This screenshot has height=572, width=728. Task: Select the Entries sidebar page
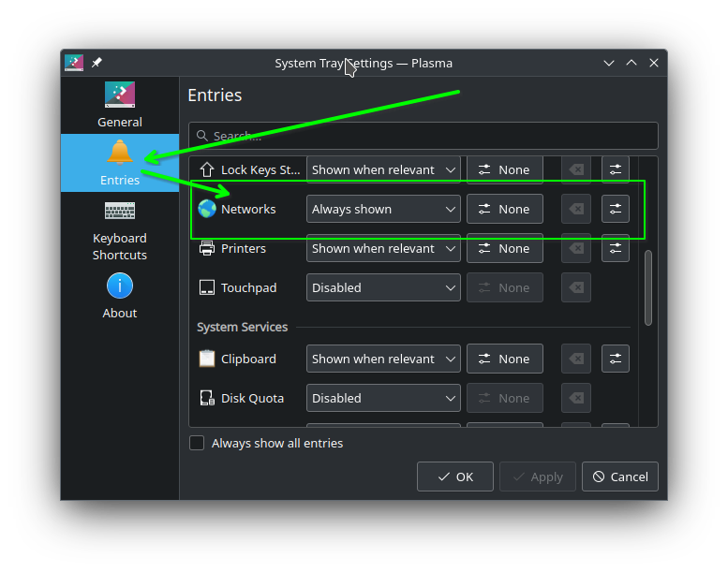120,163
